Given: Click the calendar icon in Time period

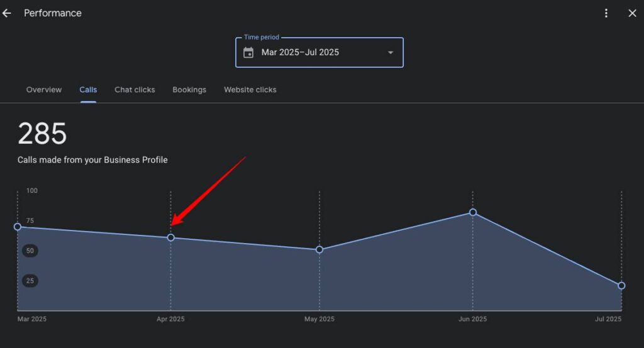Looking at the screenshot, I should tap(248, 52).
